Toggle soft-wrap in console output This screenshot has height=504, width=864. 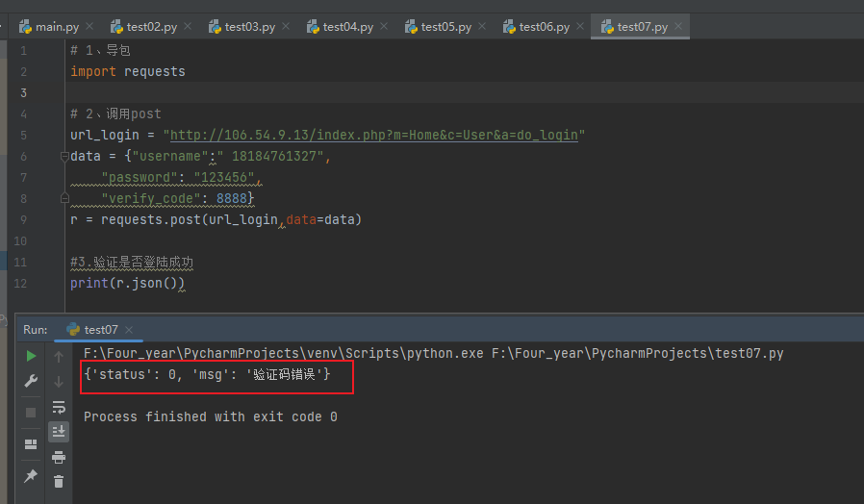click(59, 407)
